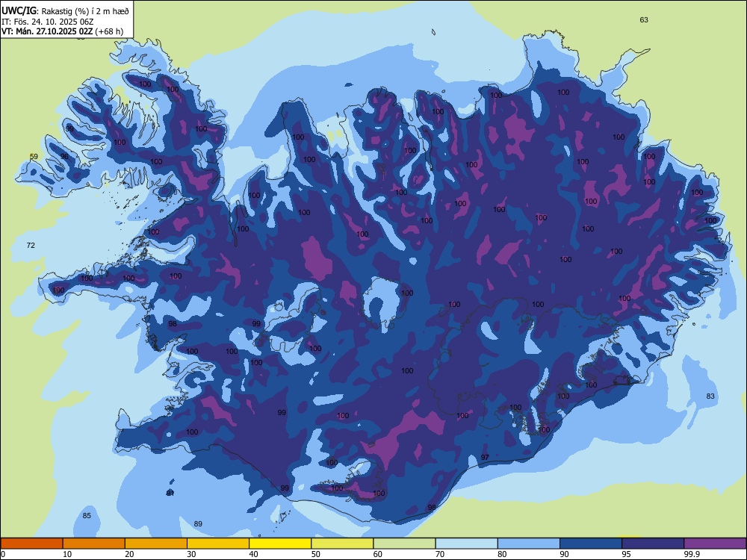Click the pale blue 70–80 legend swatch
The height and width of the screenshot is (560, 747).
(x=466, y=544)
